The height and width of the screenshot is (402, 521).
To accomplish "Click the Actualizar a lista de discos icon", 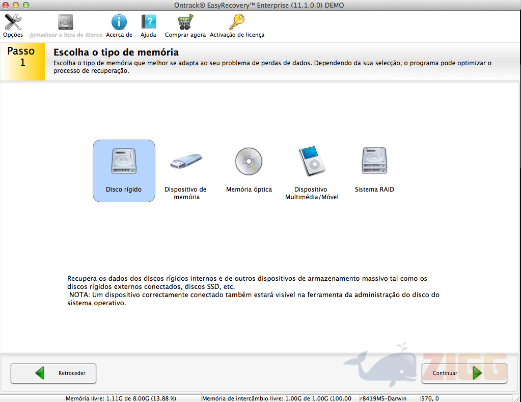I will pos(65,22).
